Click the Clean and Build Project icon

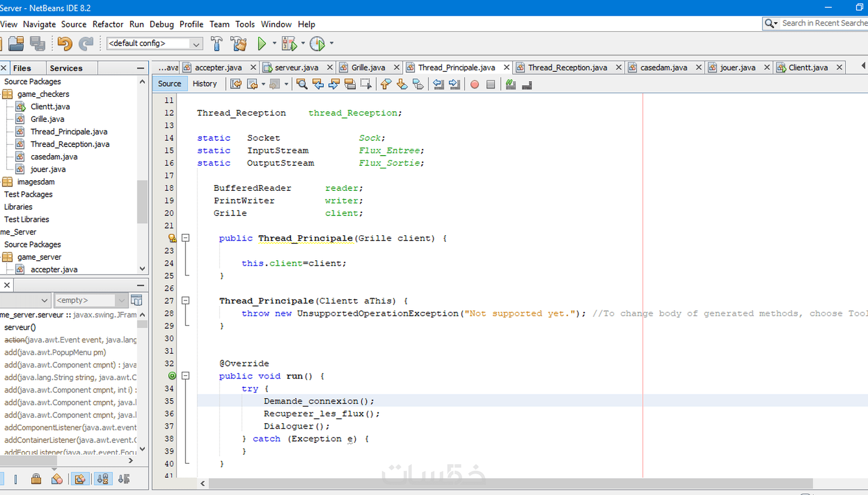click(x=238, y=44)
